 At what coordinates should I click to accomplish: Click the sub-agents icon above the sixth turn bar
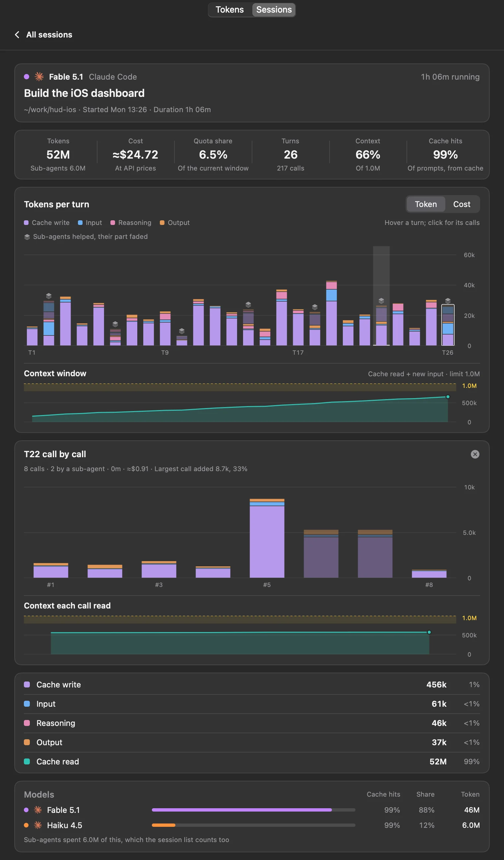[115, 324]
